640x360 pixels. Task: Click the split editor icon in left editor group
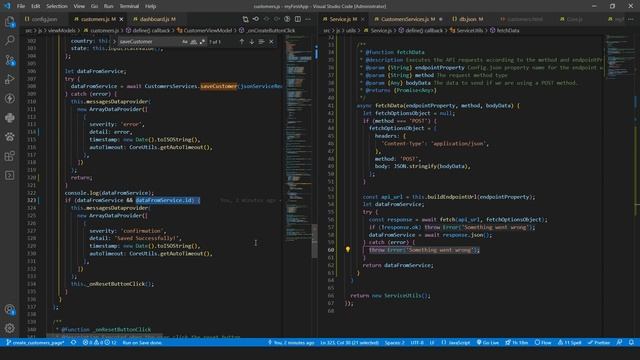coord(298,19)
